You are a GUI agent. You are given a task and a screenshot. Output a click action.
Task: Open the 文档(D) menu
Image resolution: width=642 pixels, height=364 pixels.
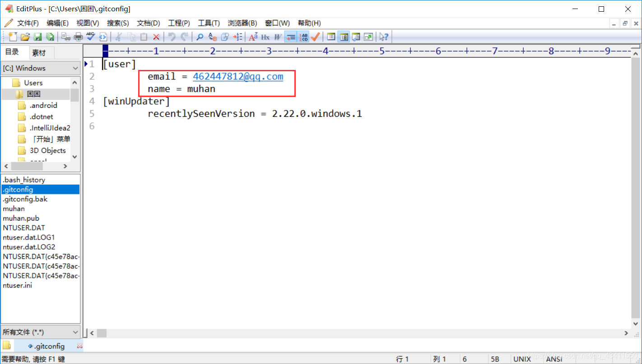point(149,23)
